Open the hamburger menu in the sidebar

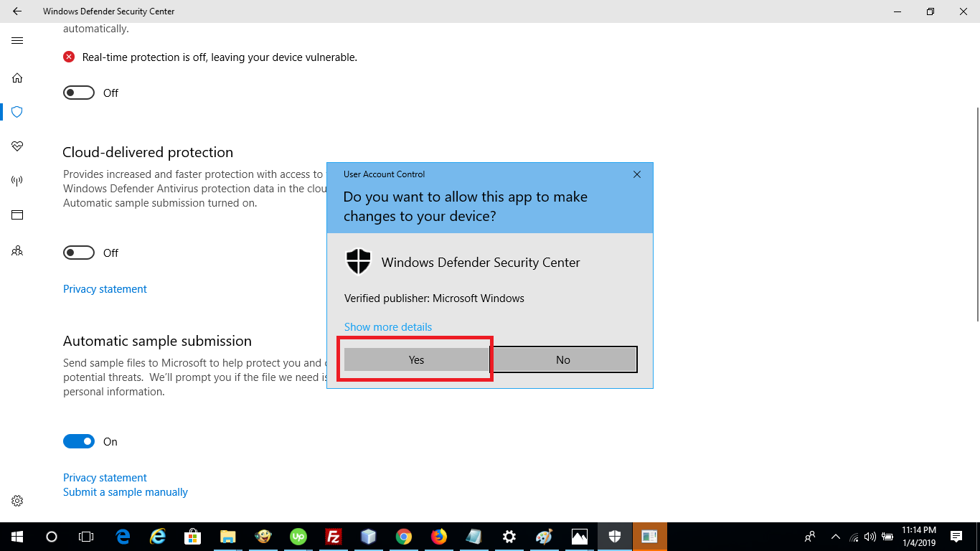point(17,41)
